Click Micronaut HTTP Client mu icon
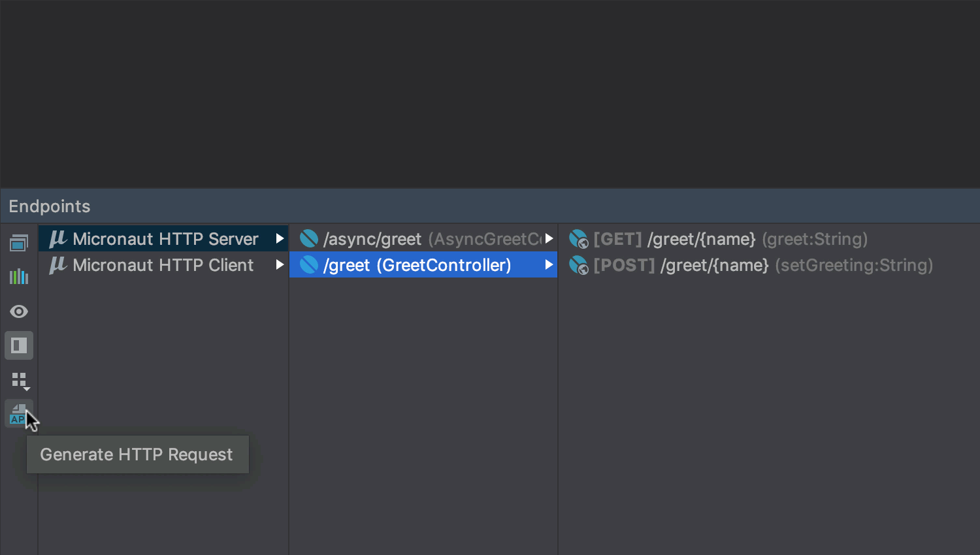Image resolution: width=980 pixels, height=555 pixels. pos(58,265)
